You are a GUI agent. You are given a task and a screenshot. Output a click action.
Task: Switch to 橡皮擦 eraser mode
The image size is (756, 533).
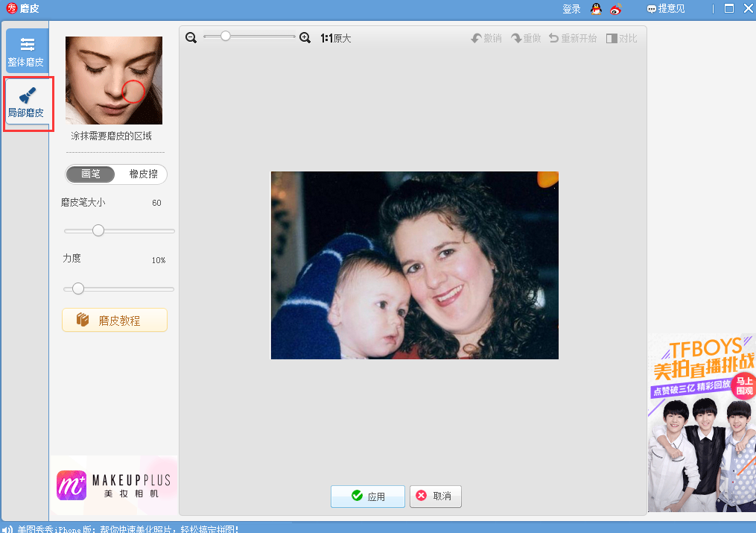point(143,174)
